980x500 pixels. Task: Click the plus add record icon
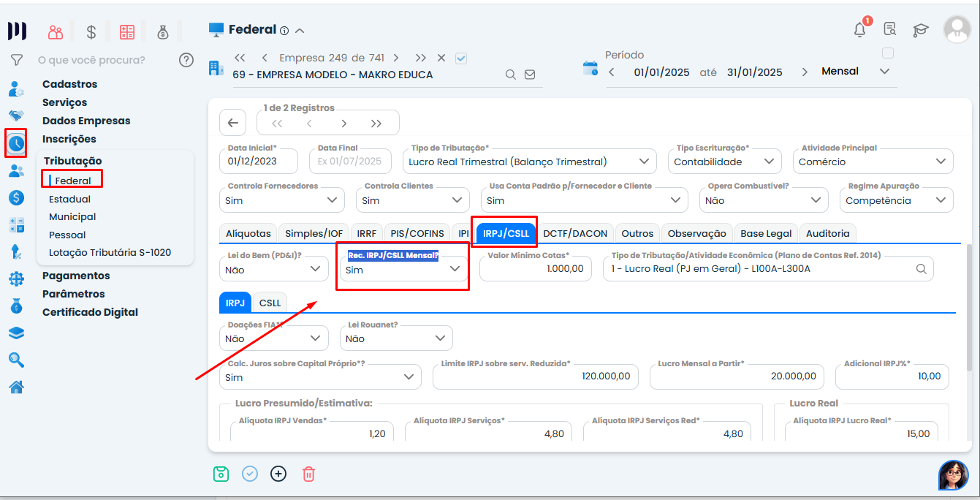(278, 474)
